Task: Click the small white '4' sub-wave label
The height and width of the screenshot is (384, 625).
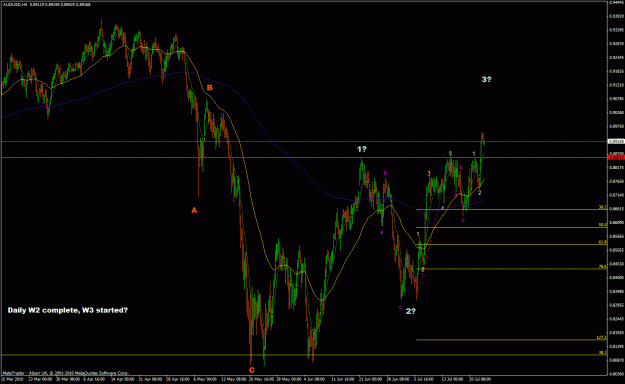Action: tap(442, 208)
